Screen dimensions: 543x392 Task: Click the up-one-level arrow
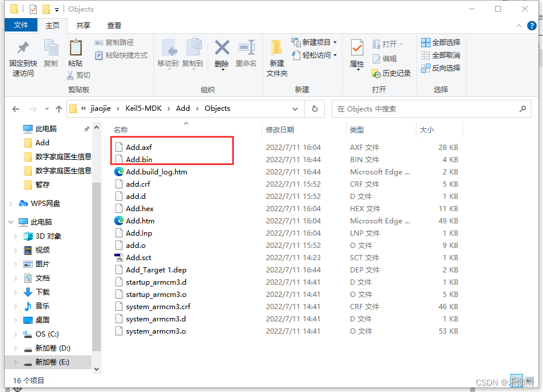click(x=59, y=109)
